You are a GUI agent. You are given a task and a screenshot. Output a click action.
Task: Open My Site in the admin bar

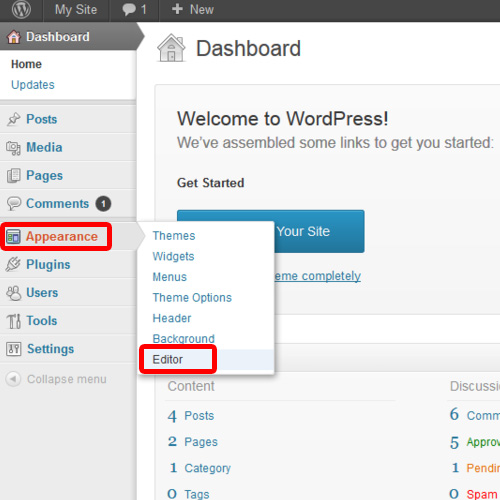76,9
